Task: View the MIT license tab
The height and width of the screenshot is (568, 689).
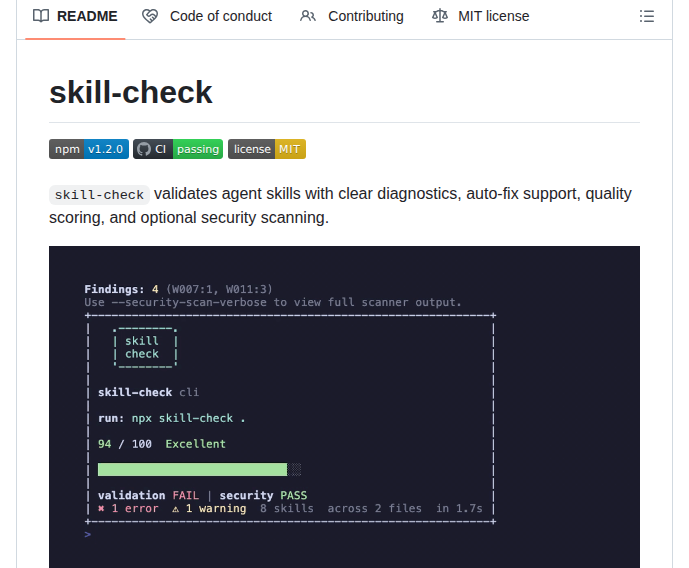Action: tap(480, 16)
